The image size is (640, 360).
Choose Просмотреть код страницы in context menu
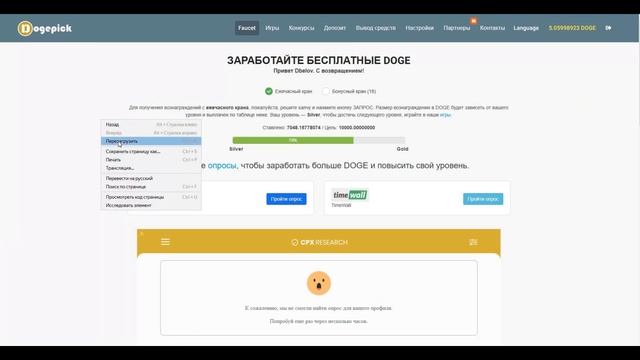click(151, 197)
